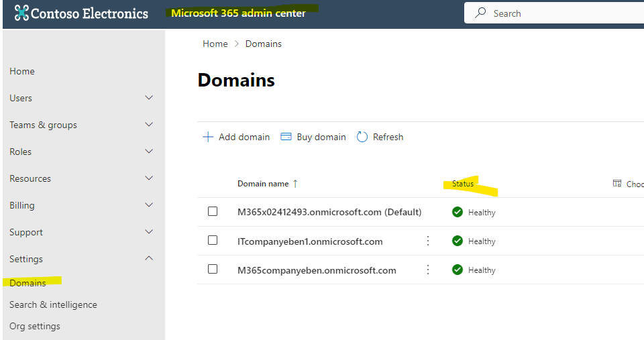
Task: Select Resources in the left navigation
Action: point(30,178)
